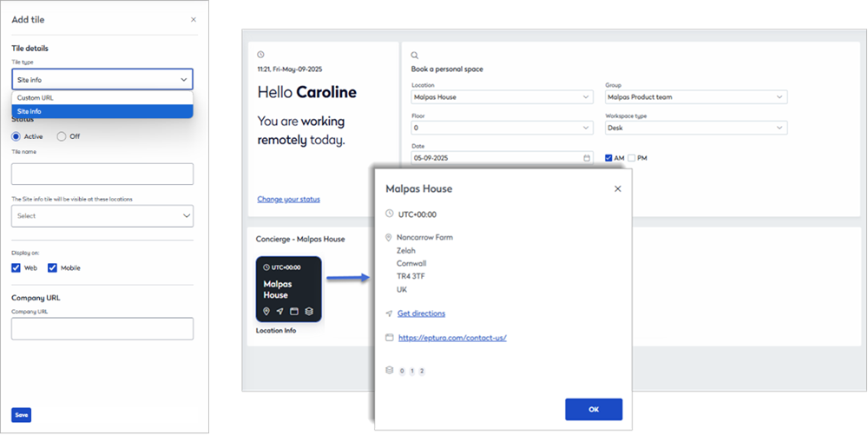Toggle the AM checkbox

[x=609, y=158]
